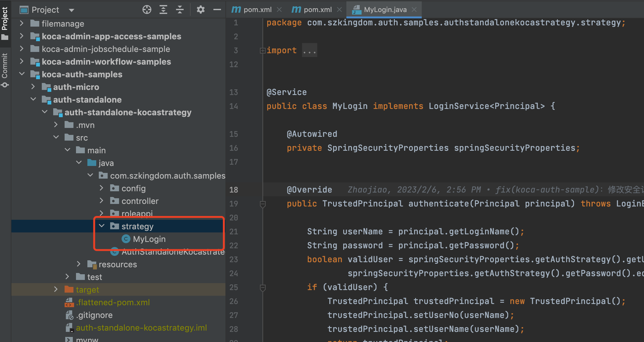The height and width of the screenshot is (342, 644).
Task: Toggle the Project tool window sidebar button
Action: point(5,23)
